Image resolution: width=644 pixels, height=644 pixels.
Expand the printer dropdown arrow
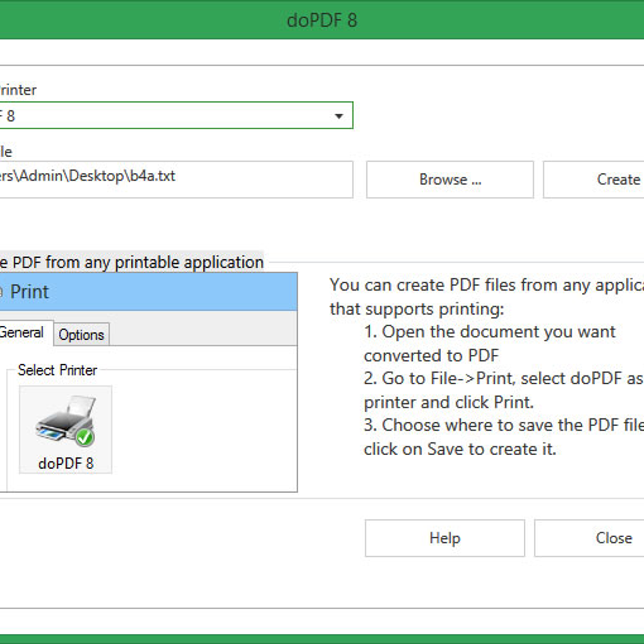tap(339, 116)
